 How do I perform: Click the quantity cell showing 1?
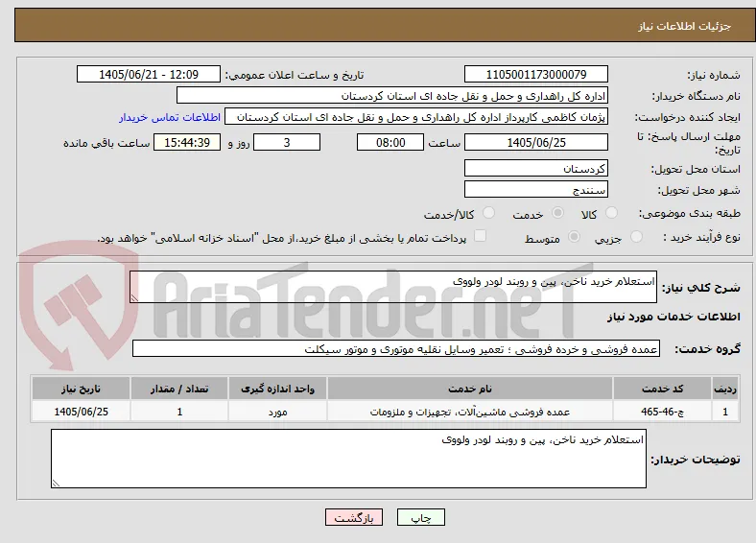pos(179,412)
